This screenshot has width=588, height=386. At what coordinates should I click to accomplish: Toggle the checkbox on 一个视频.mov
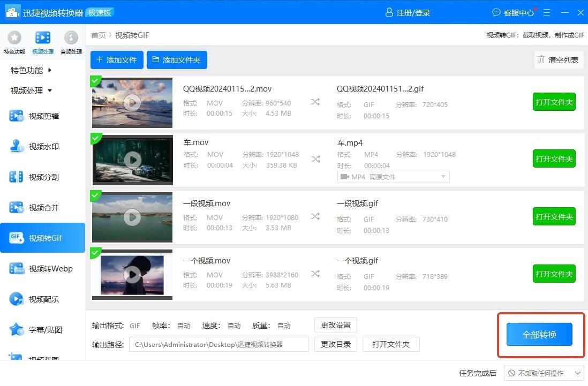point(95,253)
